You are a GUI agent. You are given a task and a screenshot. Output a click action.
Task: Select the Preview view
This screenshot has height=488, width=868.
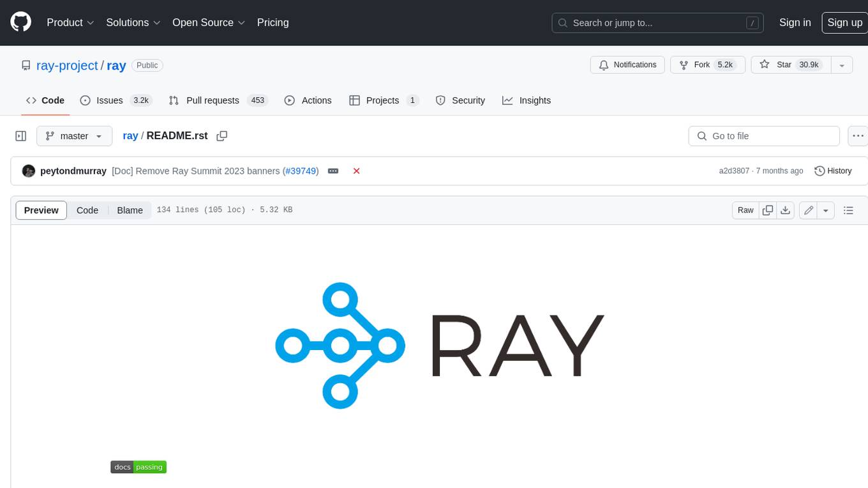[x=41, y=210]
